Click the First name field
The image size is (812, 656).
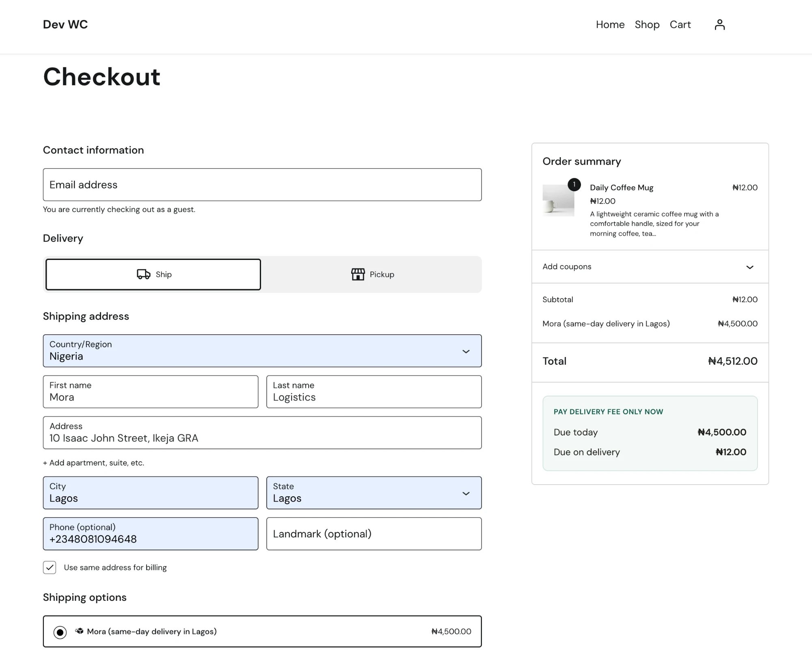point(151,392)
